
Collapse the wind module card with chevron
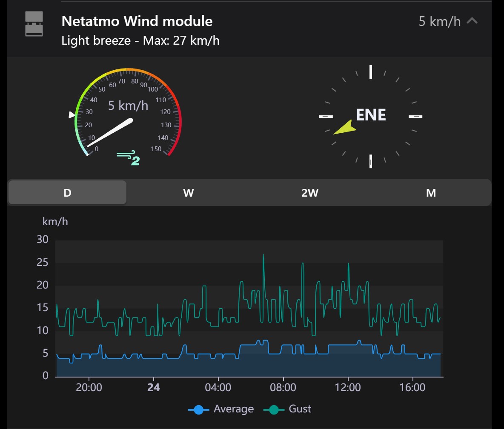pos(472,21)
